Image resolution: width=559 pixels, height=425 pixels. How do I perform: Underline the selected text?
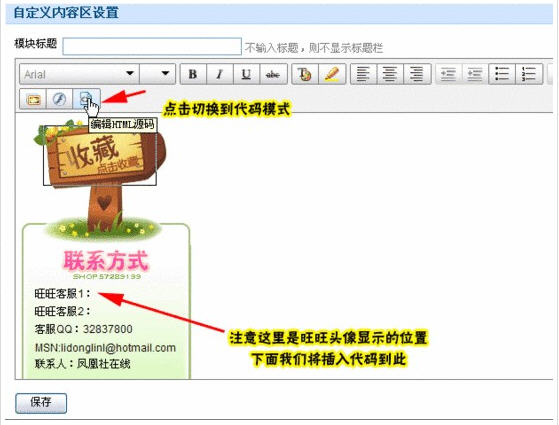coord(246,74)
